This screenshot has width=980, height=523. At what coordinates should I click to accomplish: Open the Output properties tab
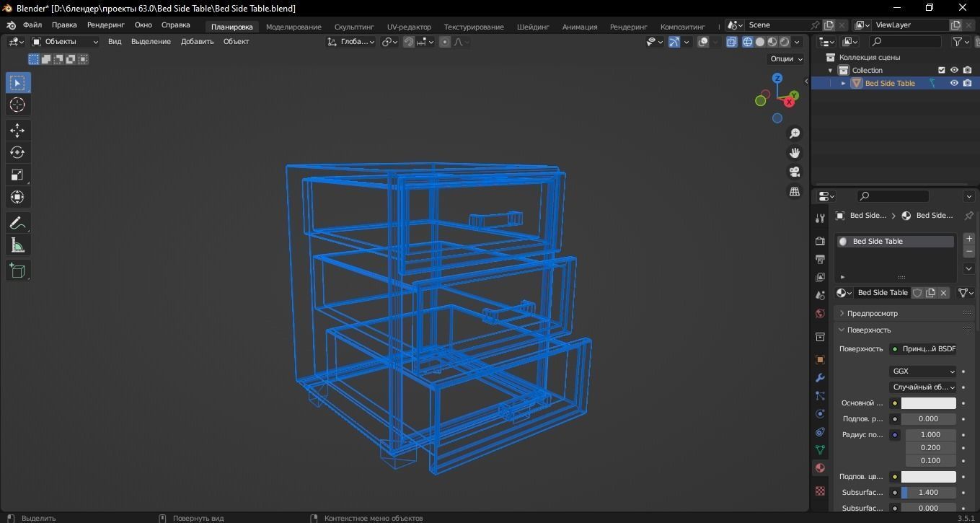click(820, 259)
